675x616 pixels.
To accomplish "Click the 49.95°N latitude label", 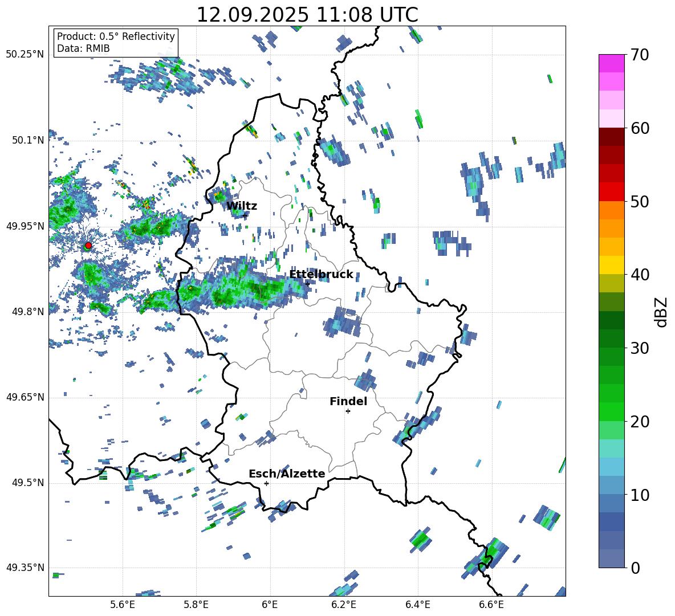I will pyautogui.click(x=25, y=226).
